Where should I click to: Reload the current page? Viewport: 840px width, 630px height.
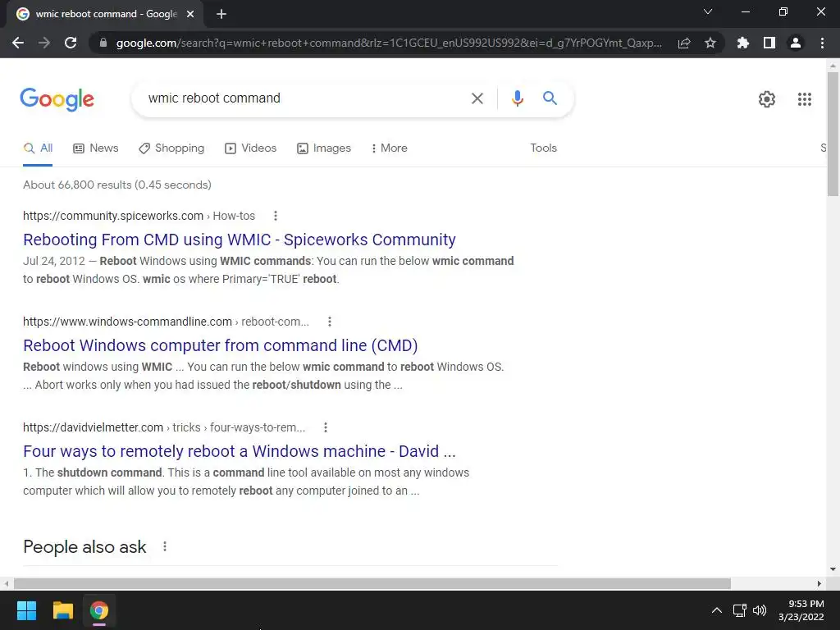(x=71, y=43)
